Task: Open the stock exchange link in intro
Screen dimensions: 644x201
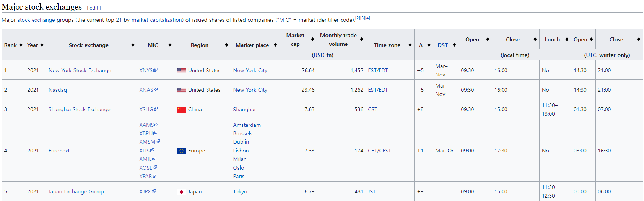Action: tap(36, 20)
